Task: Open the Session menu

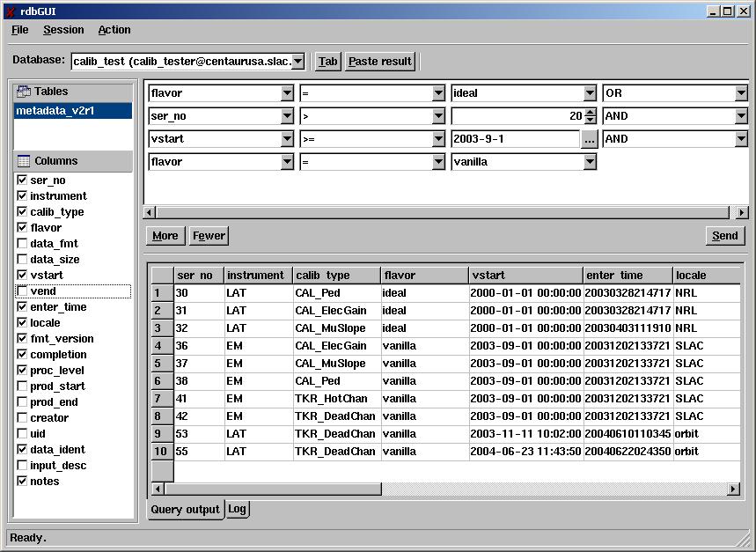Action: pyautogui.click(x=63, y=30)
